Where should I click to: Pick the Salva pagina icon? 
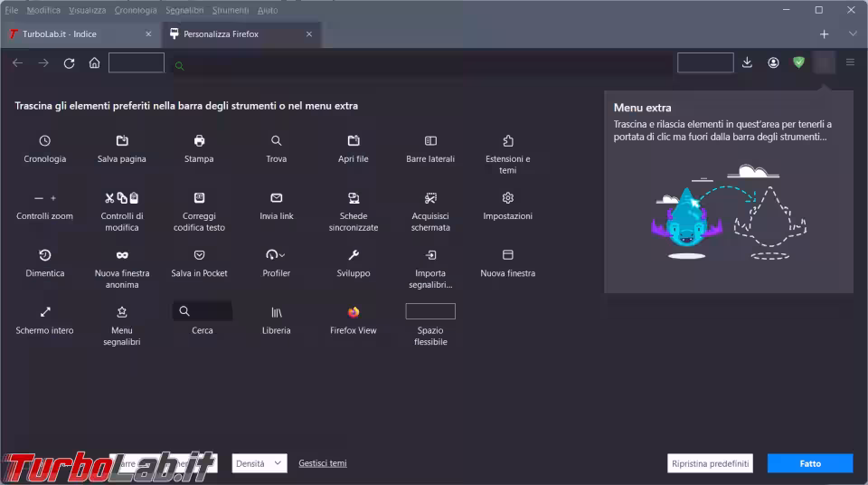(122, 141)
